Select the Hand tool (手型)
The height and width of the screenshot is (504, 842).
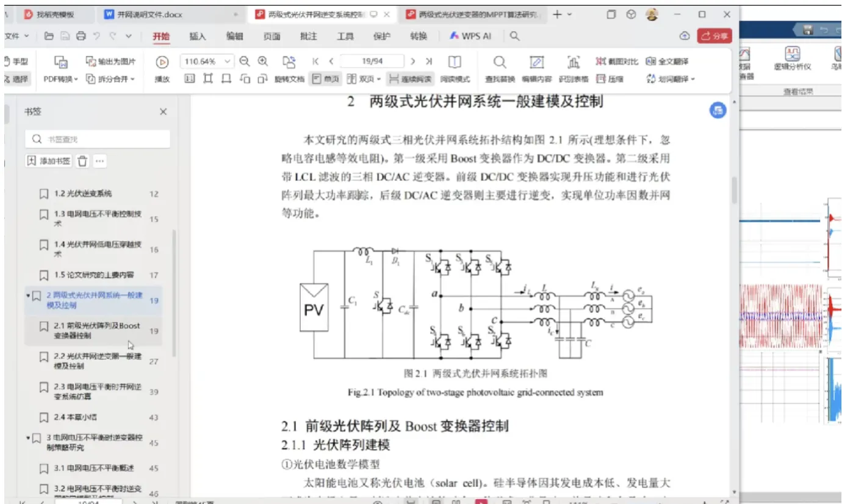16,61
